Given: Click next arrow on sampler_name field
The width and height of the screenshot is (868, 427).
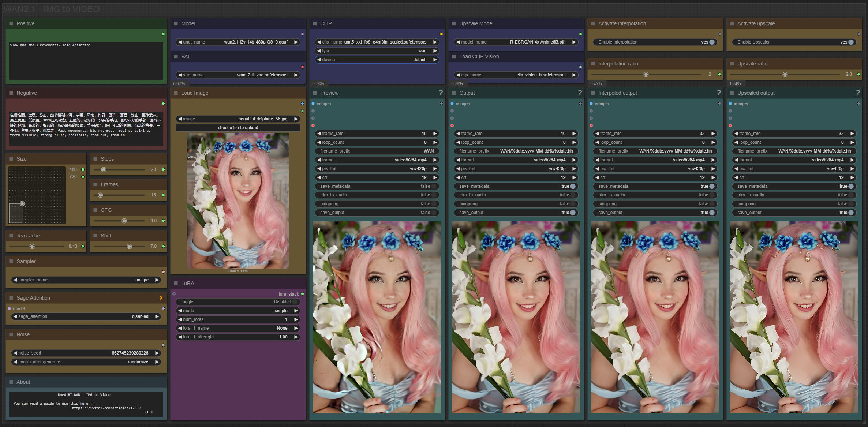Looking at the screenshot, I should point(157,280).
